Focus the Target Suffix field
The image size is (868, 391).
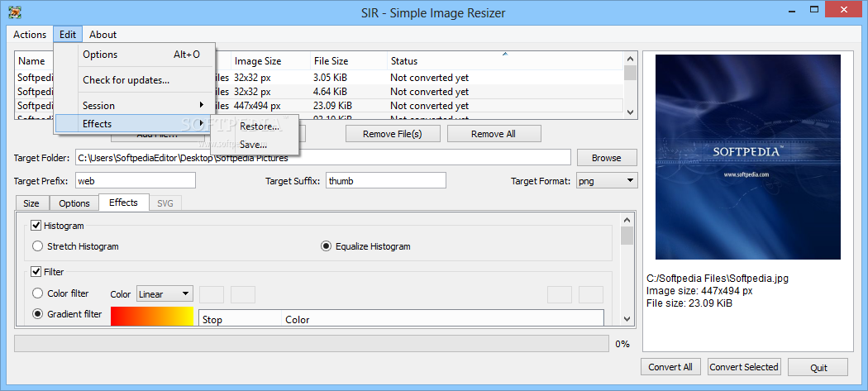(386, 180)
